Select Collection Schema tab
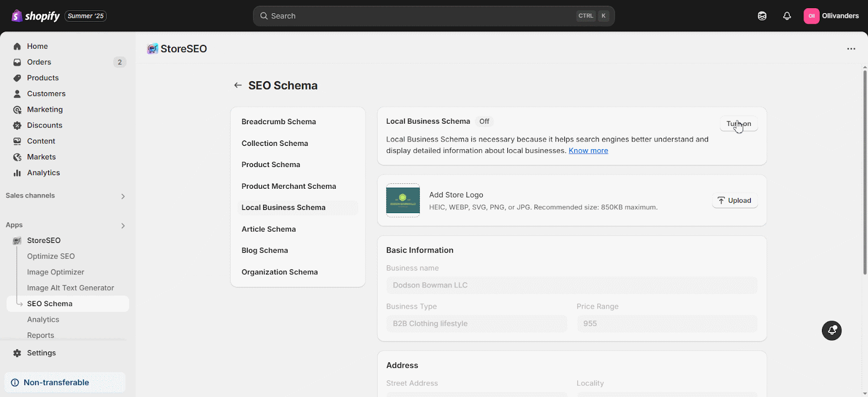 pos(298,143)
